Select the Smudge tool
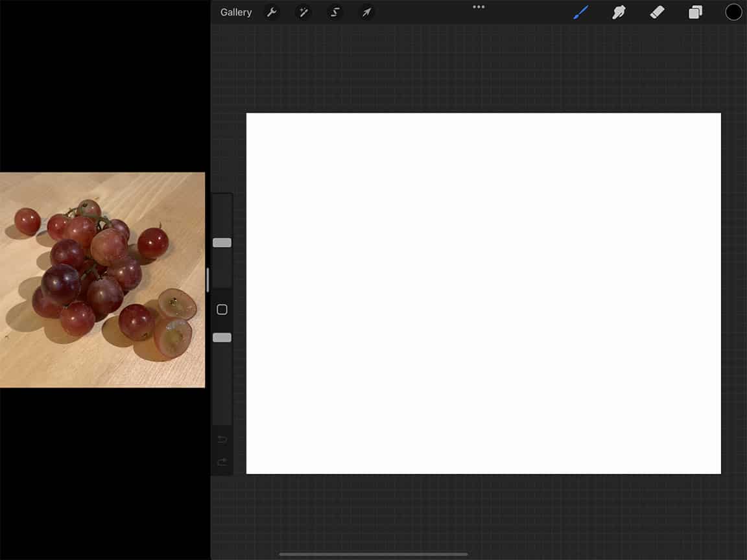Image resolution: width=747 pixels, height=560 pixels. pos(619,12)
